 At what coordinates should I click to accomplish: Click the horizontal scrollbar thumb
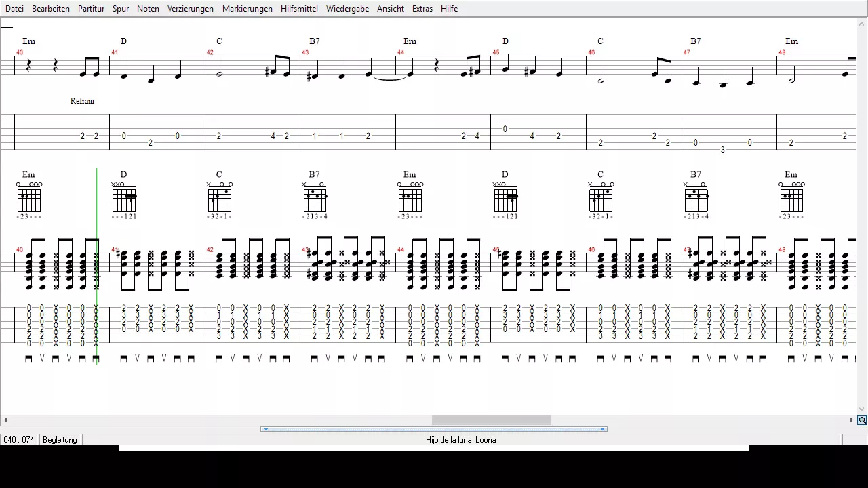(x=492, y=420)
